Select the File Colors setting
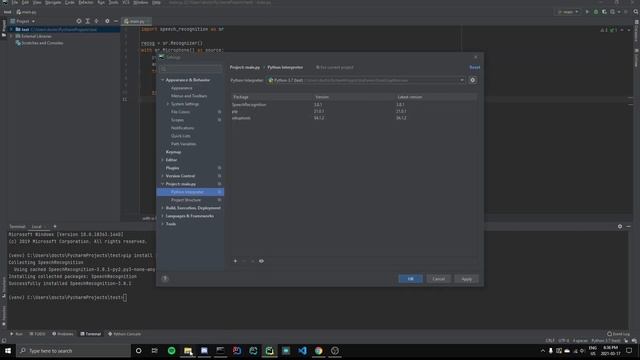This screenshot has width=640, height=360. (x=180, y=112)
